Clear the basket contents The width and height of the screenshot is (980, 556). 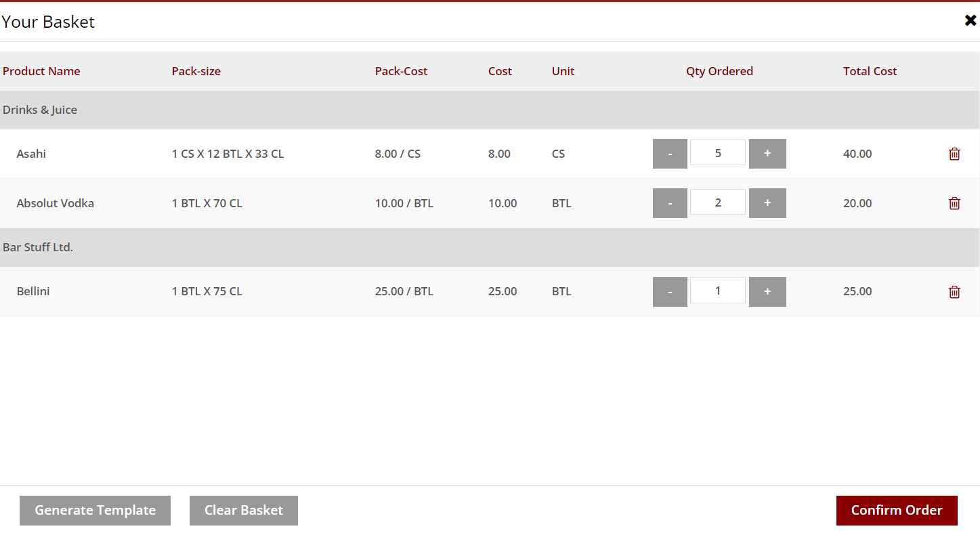243,511
